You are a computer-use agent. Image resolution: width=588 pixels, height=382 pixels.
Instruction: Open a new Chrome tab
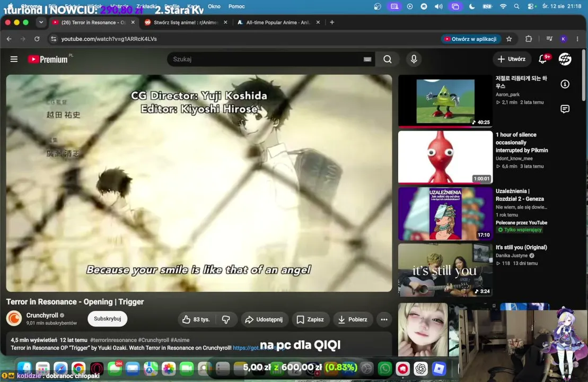pos(332,22)
